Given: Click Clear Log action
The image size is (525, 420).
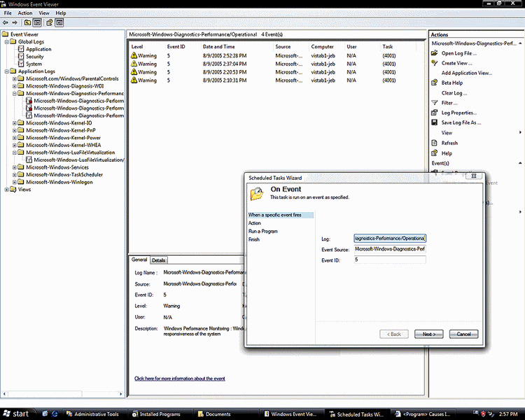Looking at the screenshot, I should [x=454, y=93].
